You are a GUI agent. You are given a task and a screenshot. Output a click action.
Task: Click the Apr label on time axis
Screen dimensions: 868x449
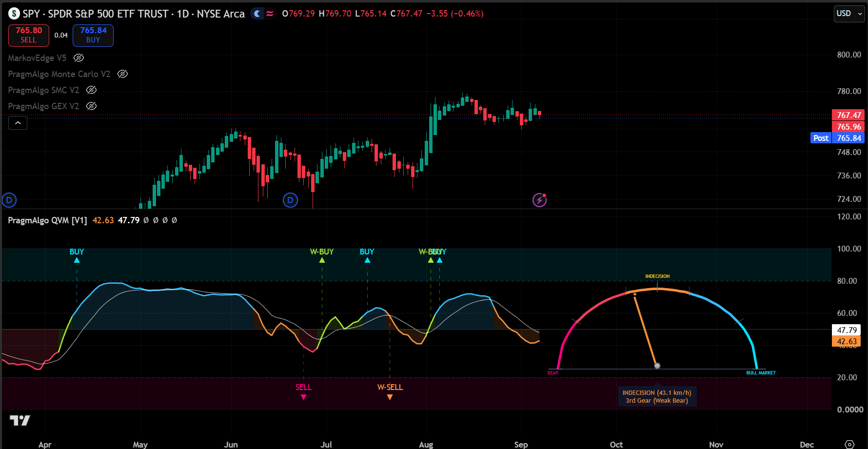[x=45, y=444]
